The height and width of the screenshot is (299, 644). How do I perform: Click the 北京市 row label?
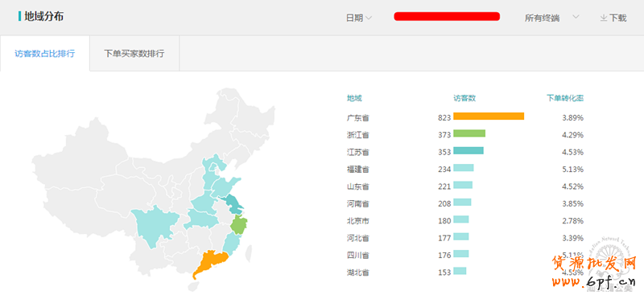[x=357, y=221]
